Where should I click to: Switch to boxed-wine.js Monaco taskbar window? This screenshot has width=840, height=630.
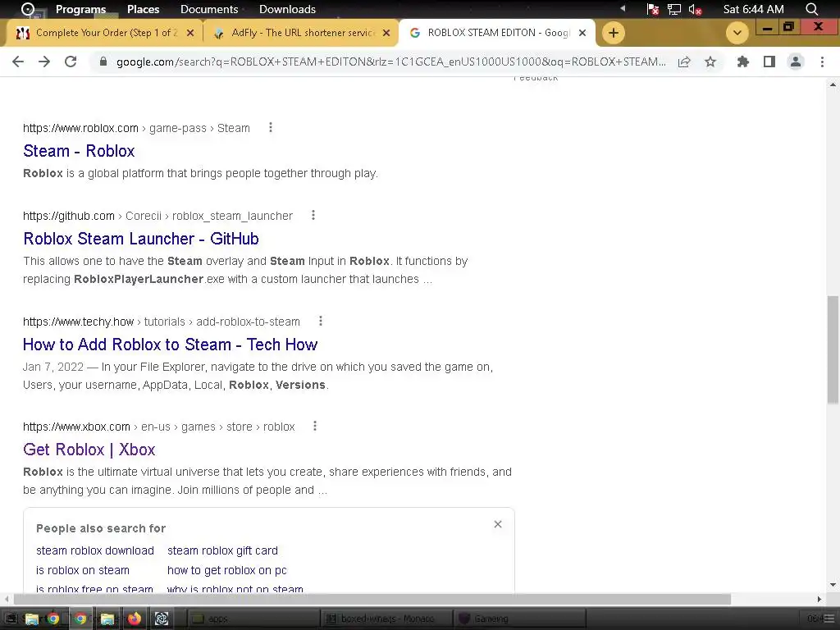387,619
